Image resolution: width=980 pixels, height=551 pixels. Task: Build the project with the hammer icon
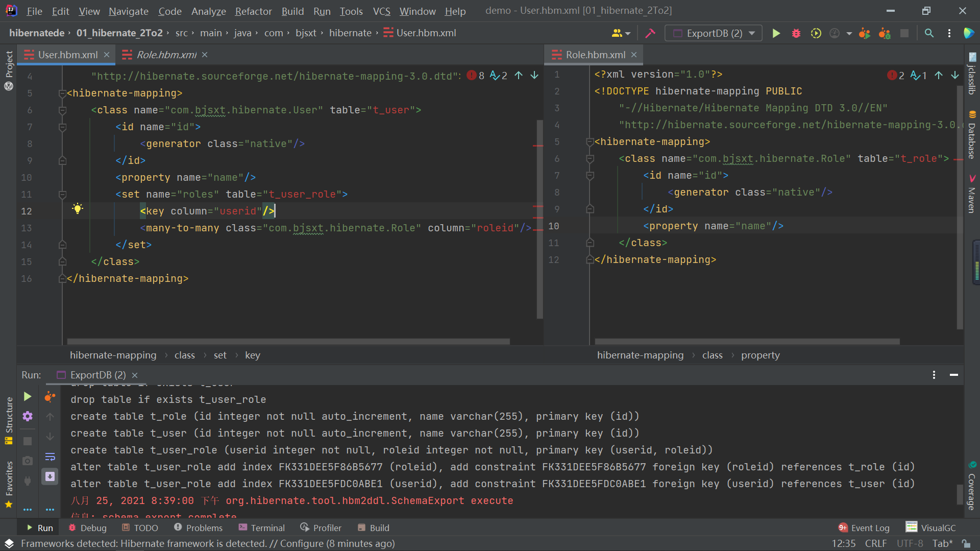click(650, 33)
